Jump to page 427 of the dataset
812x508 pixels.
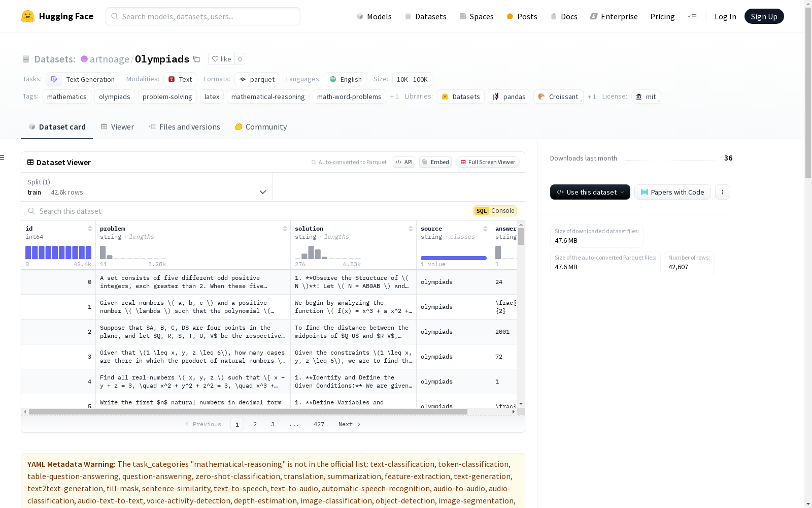click(x=319, y=424)
